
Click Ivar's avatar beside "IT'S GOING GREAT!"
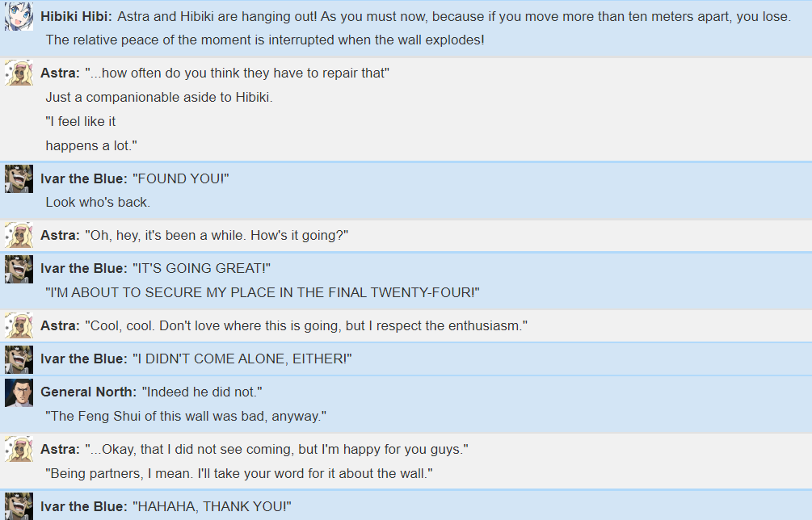(19, 269)
